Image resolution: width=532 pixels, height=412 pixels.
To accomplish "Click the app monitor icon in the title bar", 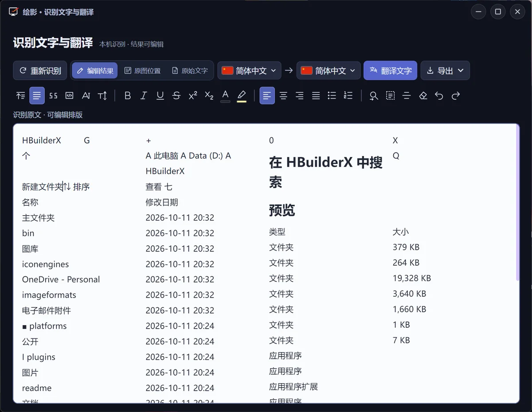I will pos(13,12).
